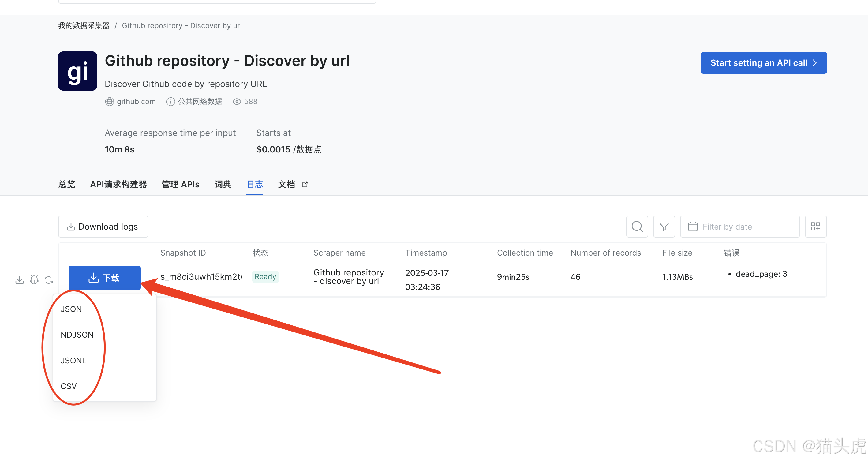The image size is (868, 461).
Task: Open the 我的数据采集器 breadcrumb link
Action: (84, 26)
